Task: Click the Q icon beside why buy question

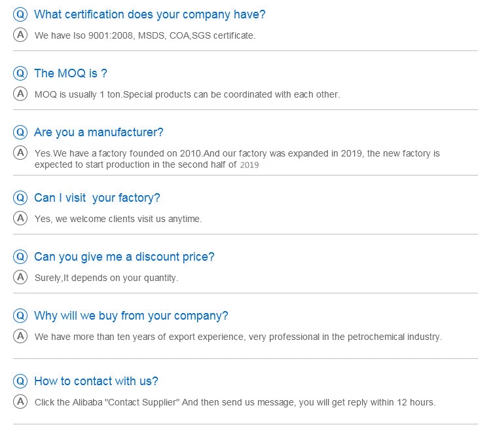Action: [20, 316]
